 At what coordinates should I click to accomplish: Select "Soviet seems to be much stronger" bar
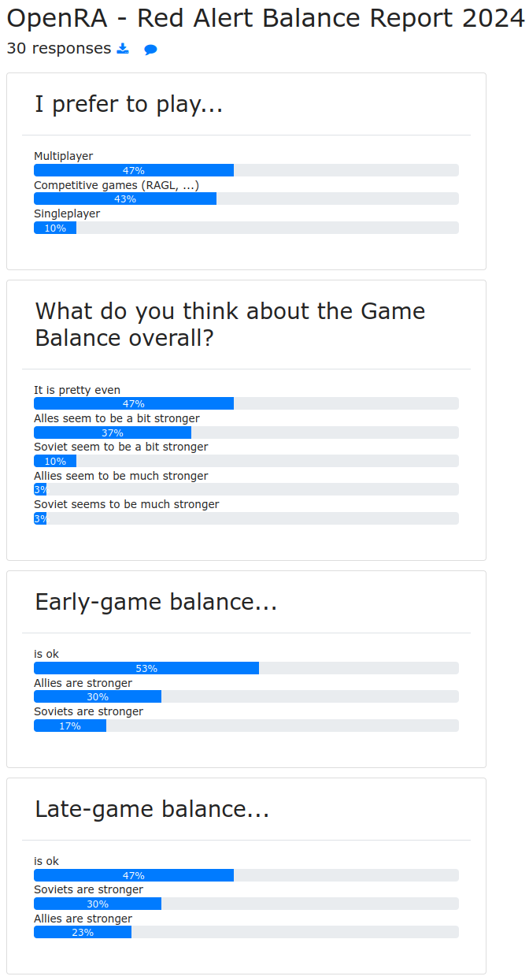tap(40, 518)
